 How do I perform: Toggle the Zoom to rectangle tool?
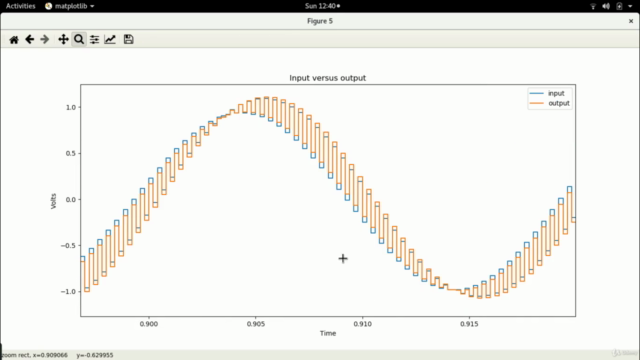pos(79,40)
